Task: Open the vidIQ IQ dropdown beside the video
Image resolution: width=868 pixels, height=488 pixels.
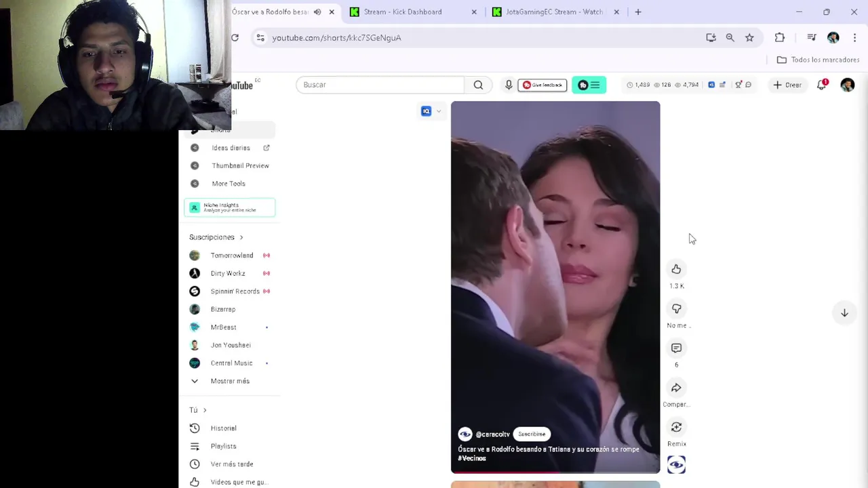Action: pyautogui.click(x=431, y=111)
